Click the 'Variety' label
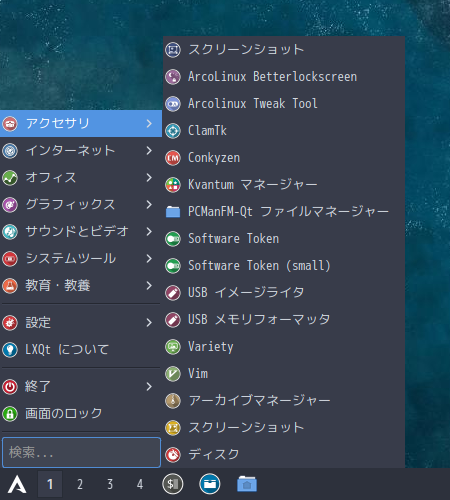Viewport: 450px width, 500px height. [211, 347]
